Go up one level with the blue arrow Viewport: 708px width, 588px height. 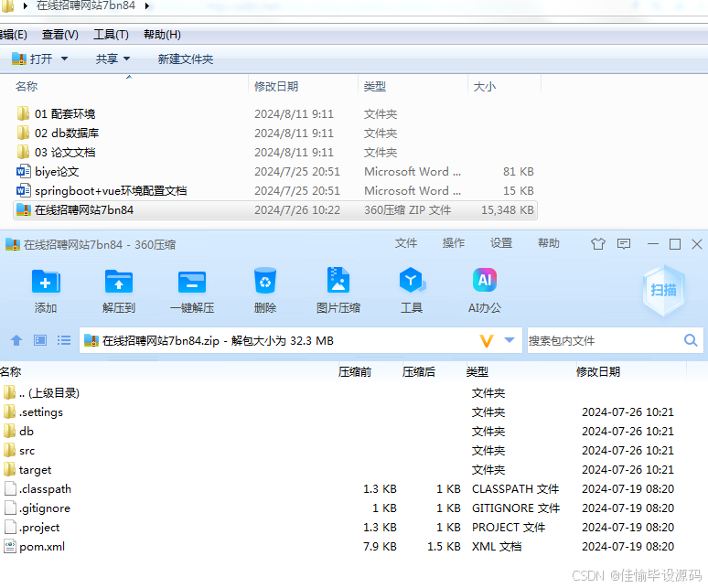point(16,340)
